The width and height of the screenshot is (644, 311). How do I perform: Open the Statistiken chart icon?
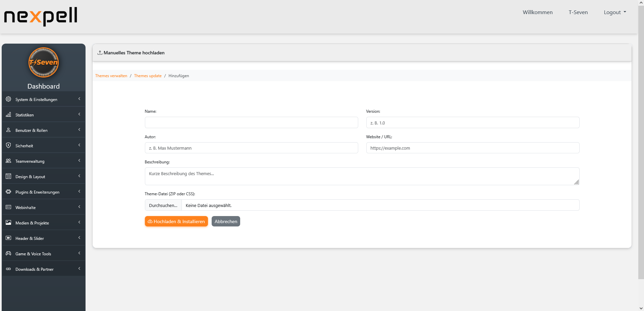tap(8, 115)
